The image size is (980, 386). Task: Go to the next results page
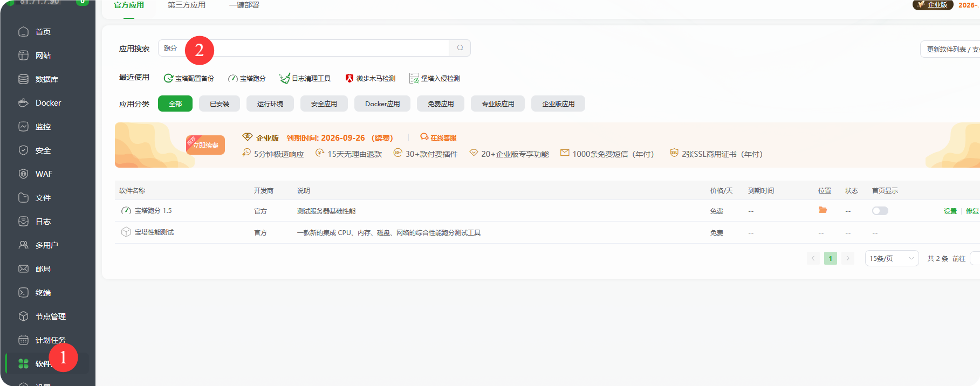coord(847,258)
